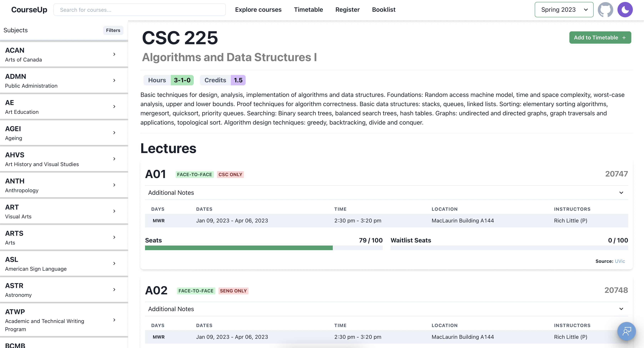Click the CourseUp logo
Screen dimensions: 644x348
[x=29, y=9]
